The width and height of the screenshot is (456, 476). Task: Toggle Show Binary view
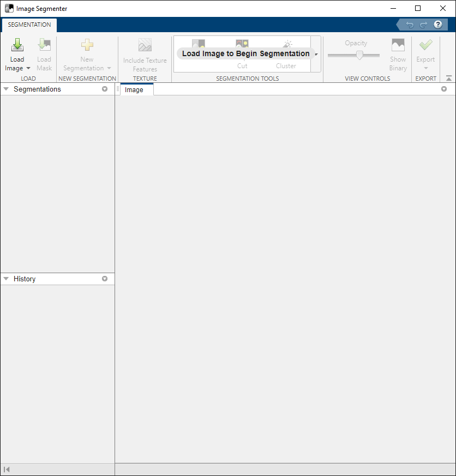tap(398, 55)
